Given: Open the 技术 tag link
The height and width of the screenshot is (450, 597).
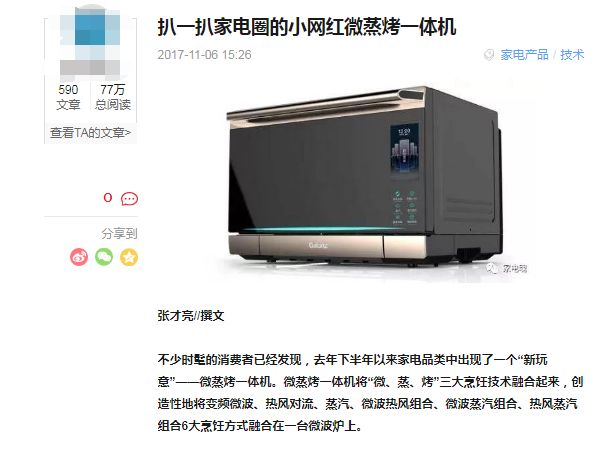Looking at the screenshot, I should point(572,55).
